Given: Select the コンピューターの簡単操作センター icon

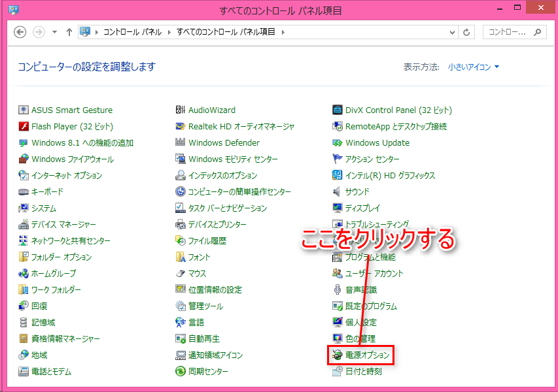Looking at the screenshot, I should pyautogui.click(x=181, y=192).
